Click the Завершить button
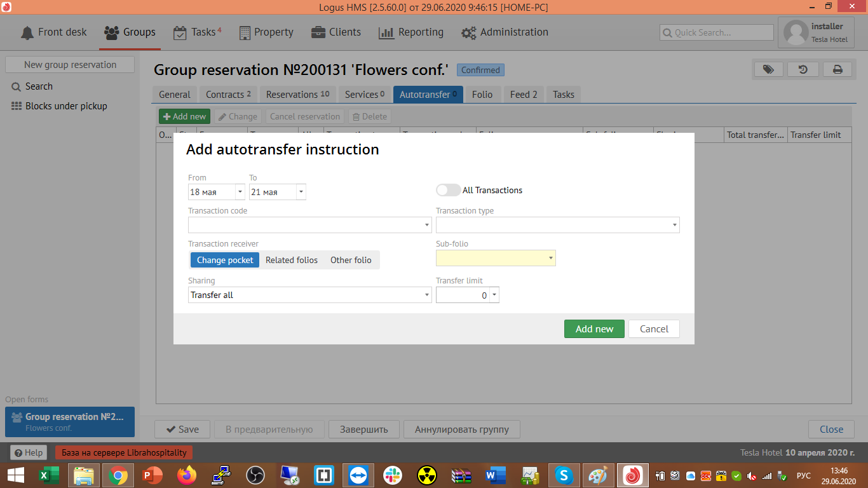Screen dimensions: 868x488 [363, 430]
